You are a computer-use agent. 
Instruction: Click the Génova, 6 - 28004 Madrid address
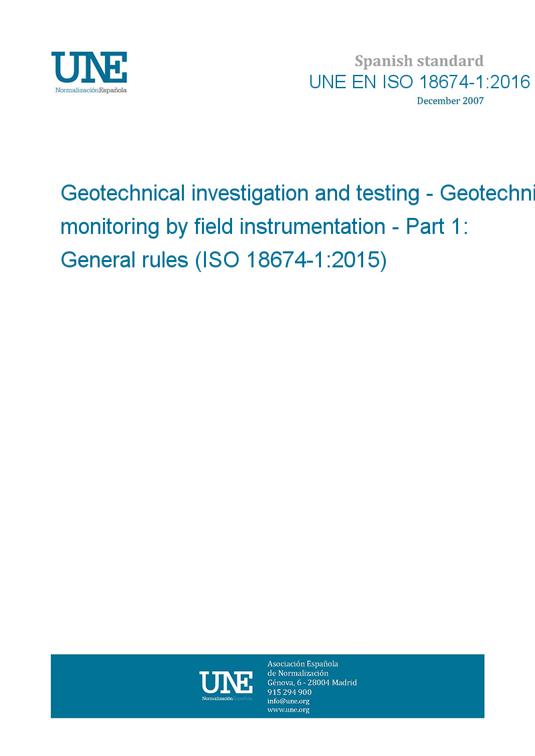click(x=312, y=682)
